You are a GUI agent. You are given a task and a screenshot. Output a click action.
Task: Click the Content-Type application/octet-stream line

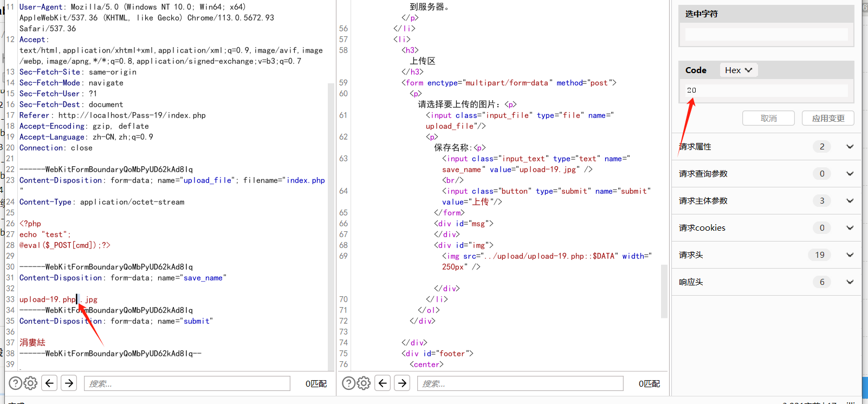[x=102, y=202]
